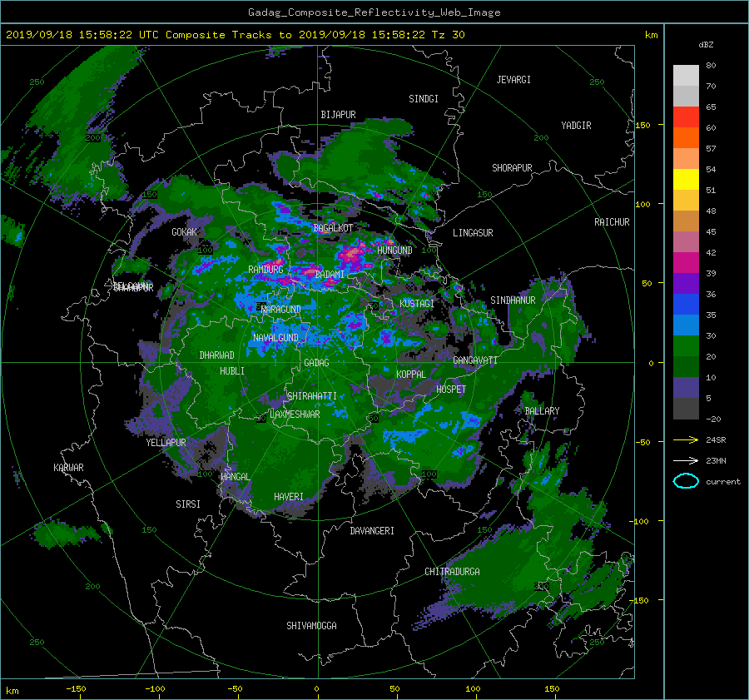The width and height of the screenshot is (749, 700).
Task: Click the NARAGUND city label
Action: [x=281, y=309]
